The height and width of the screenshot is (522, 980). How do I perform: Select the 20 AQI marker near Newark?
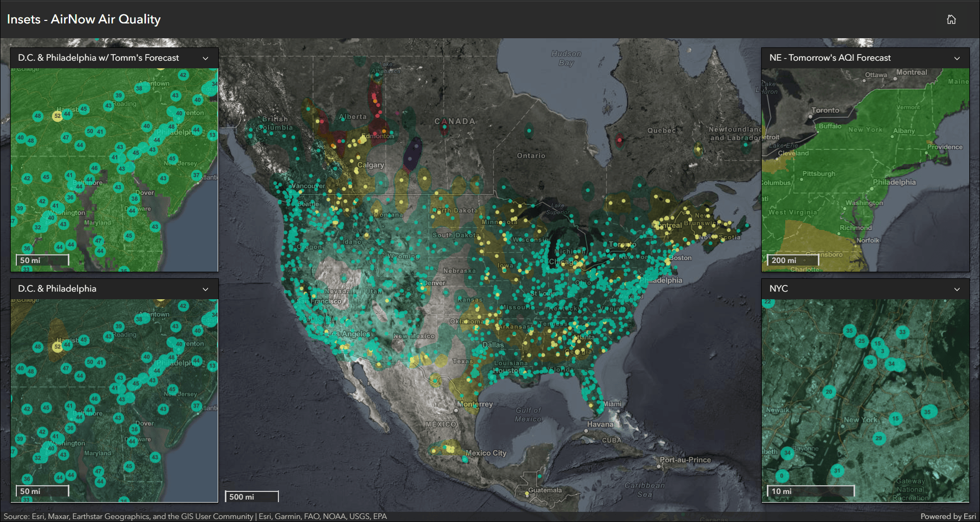coord(829,392)
